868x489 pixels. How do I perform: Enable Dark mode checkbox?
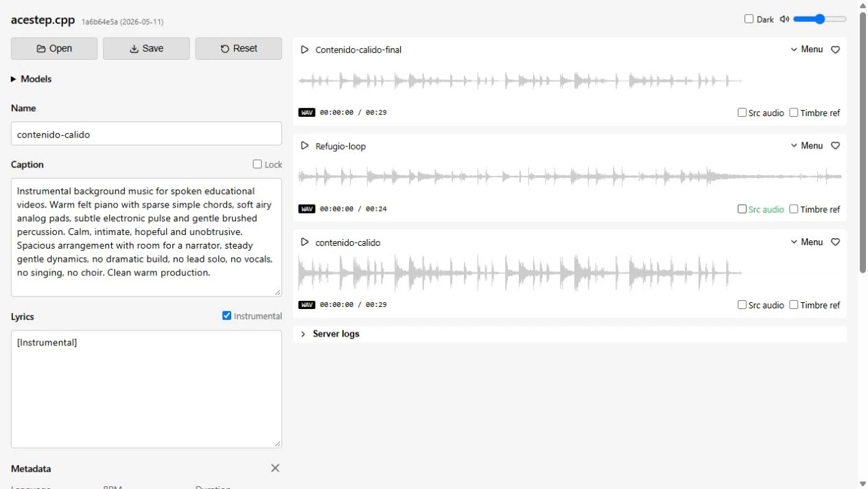click(x=749, y=19)
